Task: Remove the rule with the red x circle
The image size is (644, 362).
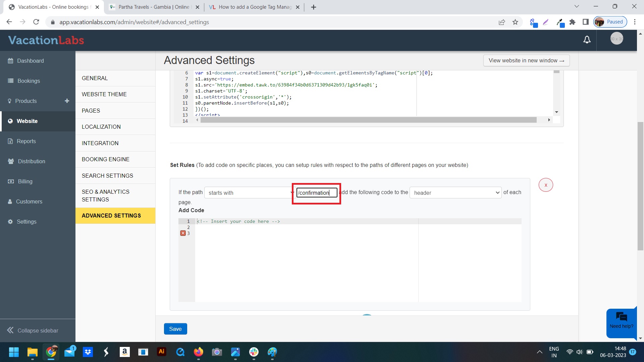Action: pyautogui.click(x=545, y=185)
